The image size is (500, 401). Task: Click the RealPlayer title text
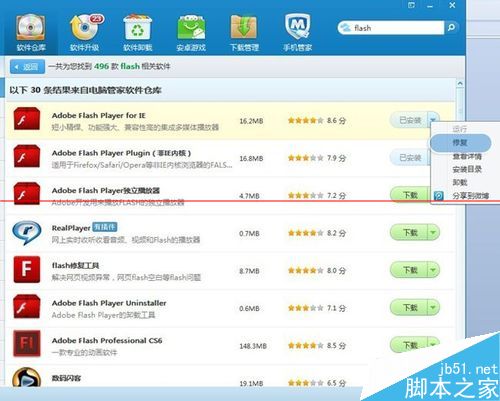(x=71, y=228)
